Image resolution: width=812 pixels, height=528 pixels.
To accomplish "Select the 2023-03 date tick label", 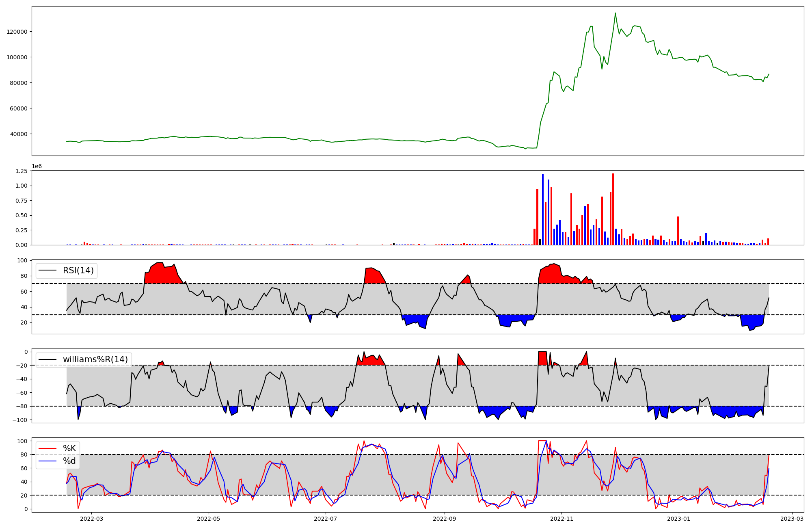I will pos(792,519).
